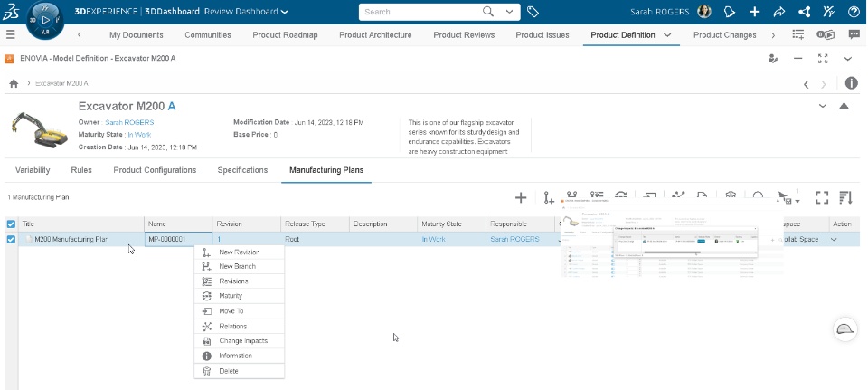Screen dimensions: 868x390
Task: Click into the top search field
Action: coord(420,12)
